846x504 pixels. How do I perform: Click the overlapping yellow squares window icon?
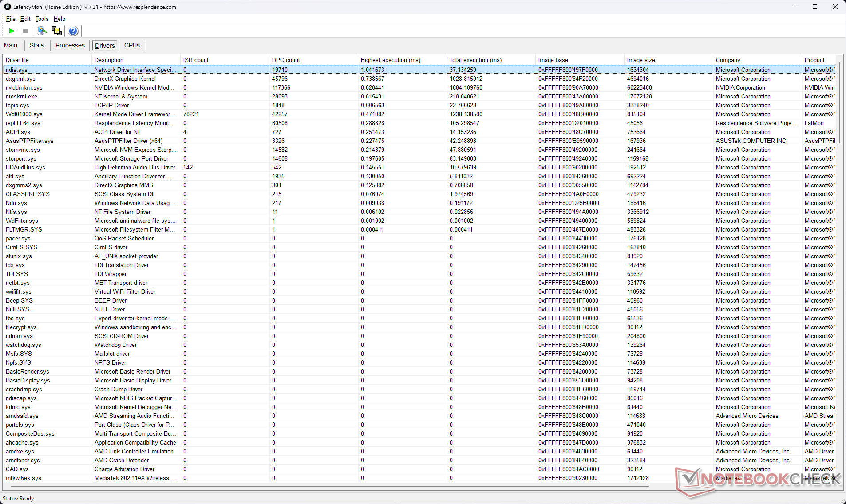pyautogui.click(x=57, y=31)
